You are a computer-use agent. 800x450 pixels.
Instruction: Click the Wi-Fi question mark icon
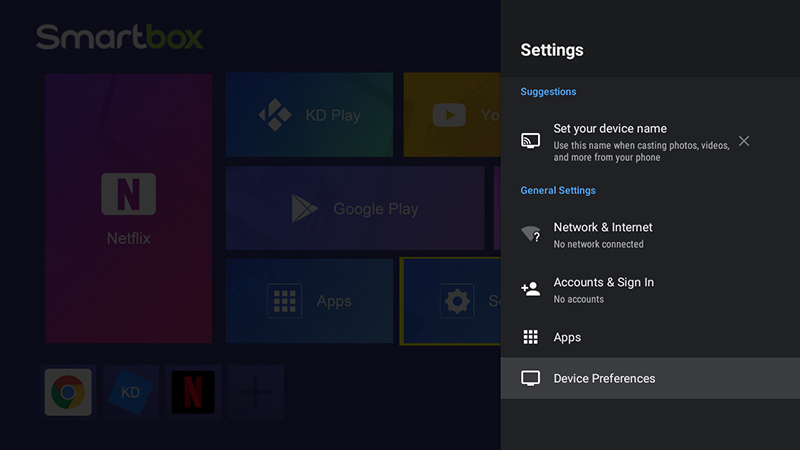[531, 234]
